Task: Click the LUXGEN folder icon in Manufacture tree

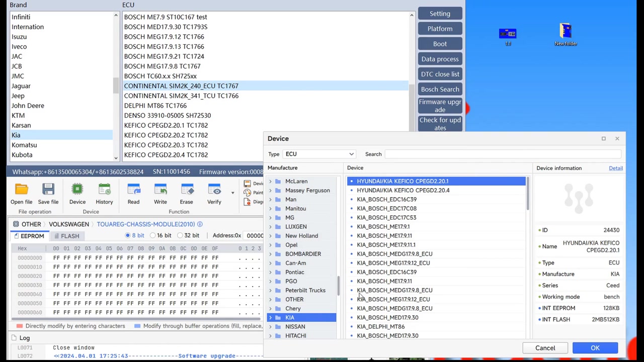Action: 278,227
